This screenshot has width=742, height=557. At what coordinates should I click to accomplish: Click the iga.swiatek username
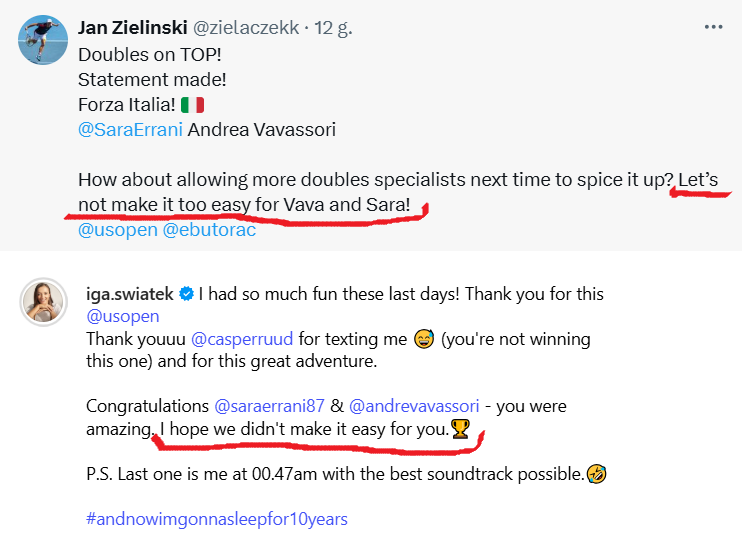pos(130,295)
